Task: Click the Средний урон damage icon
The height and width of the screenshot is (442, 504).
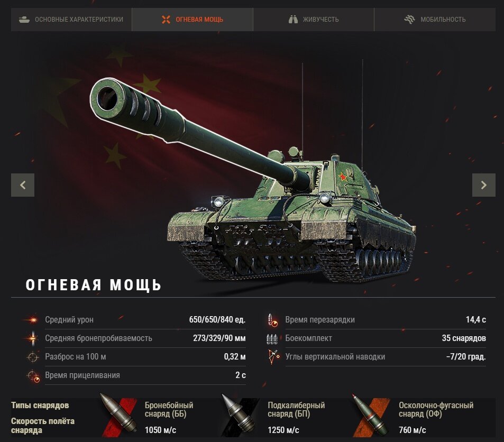Action: pos(32,320)
